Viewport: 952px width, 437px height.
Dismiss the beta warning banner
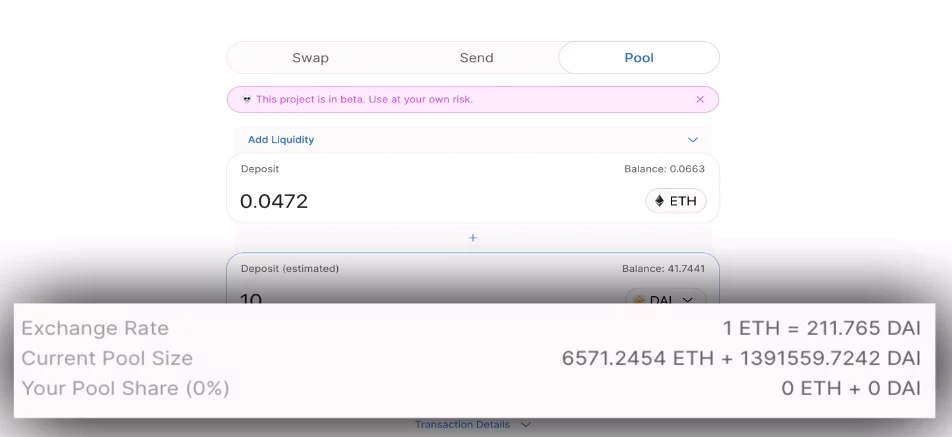(x=700, y=100)
